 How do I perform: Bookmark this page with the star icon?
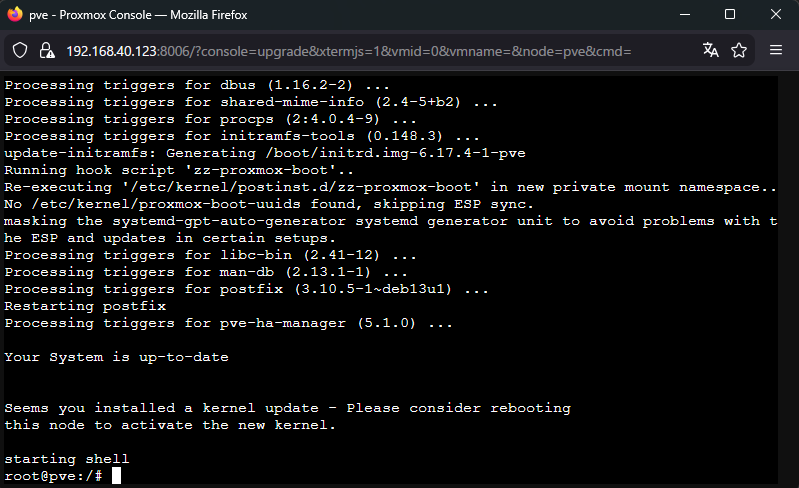pos(739,50)
